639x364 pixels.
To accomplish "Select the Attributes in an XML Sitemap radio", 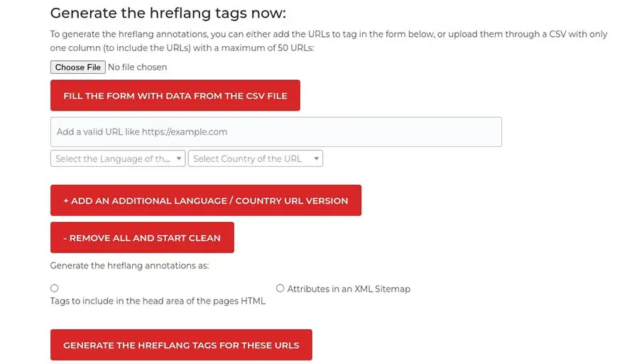I will coord(280,288).
